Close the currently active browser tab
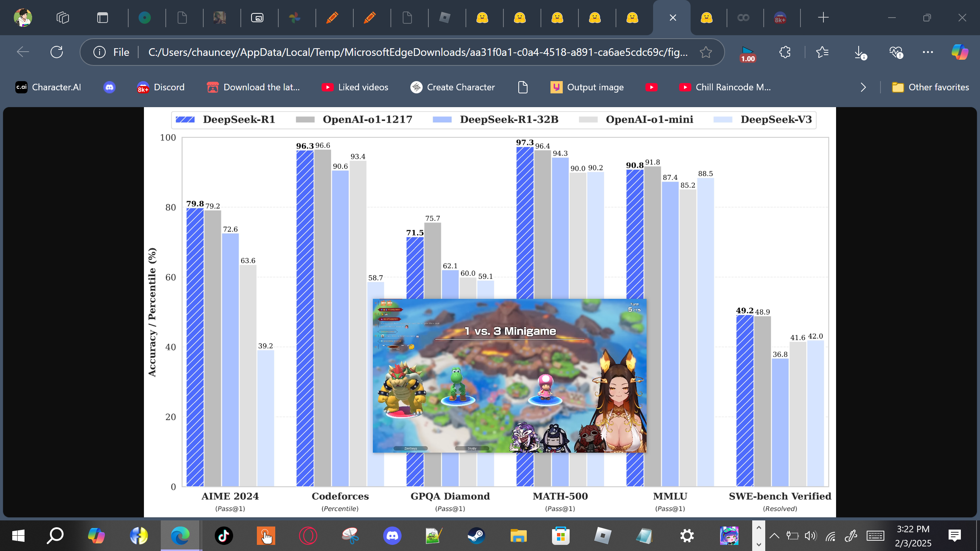980x551 pixels. [673, 18]
